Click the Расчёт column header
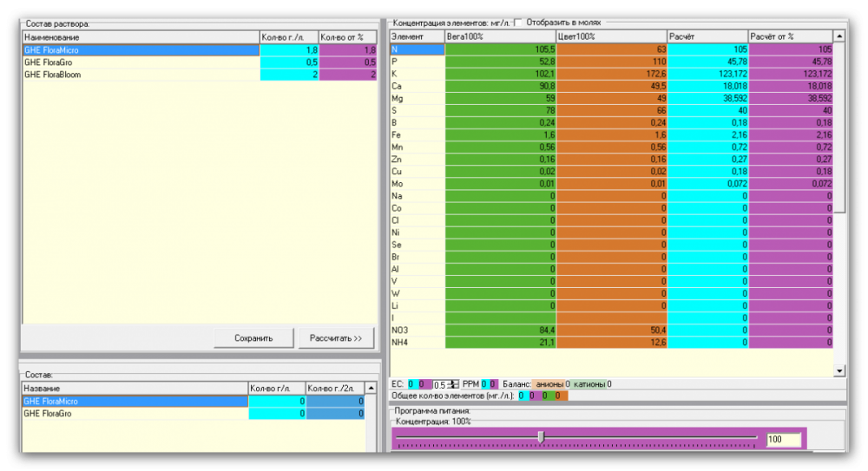The height and width of the screenshot is (471, 868). pyautogui.click(x=708, y=36)
